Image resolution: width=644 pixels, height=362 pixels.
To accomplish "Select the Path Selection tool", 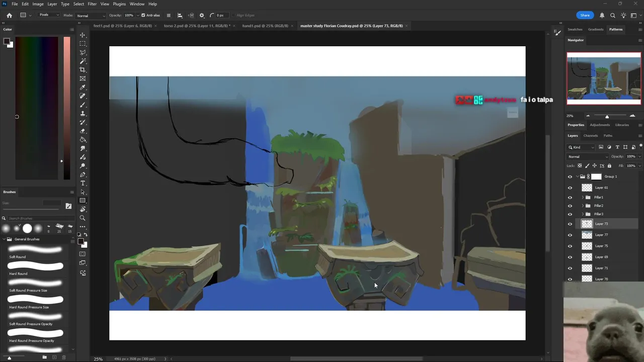I will 83,192.
